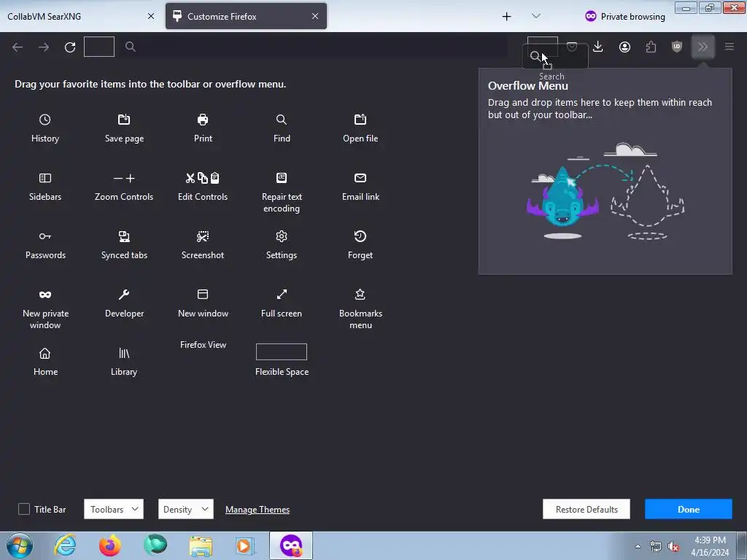Click the empty flexible space box in toolbar
Screen dimensions: 747x560
pyautogui.click(x=99, y=47)
